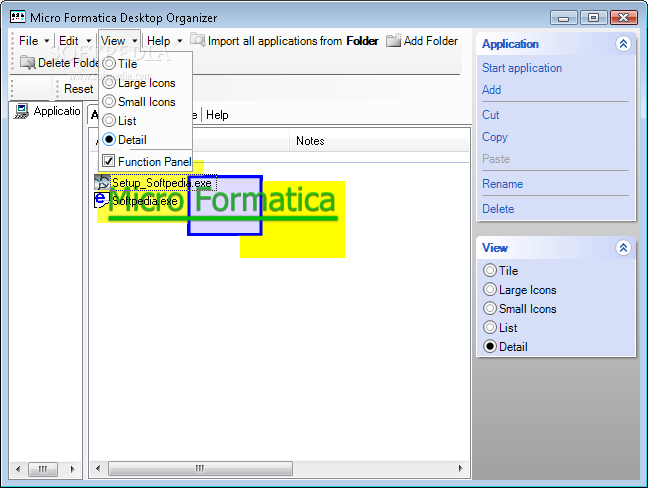Select Detail radio in the View side panel
The height and width of the screenshot is (488, 648).
pos(490,346)
